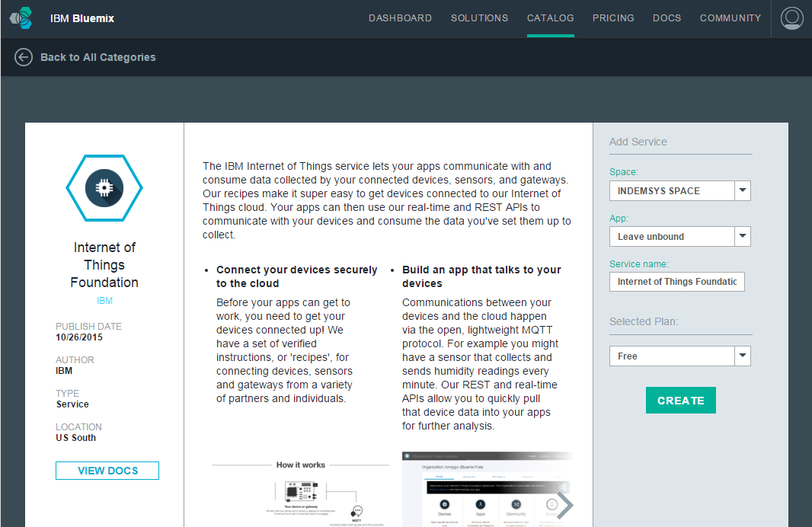Click the Connect your devices securely heading
Screen dimensions: 812x527
click(x=297, y=276)
